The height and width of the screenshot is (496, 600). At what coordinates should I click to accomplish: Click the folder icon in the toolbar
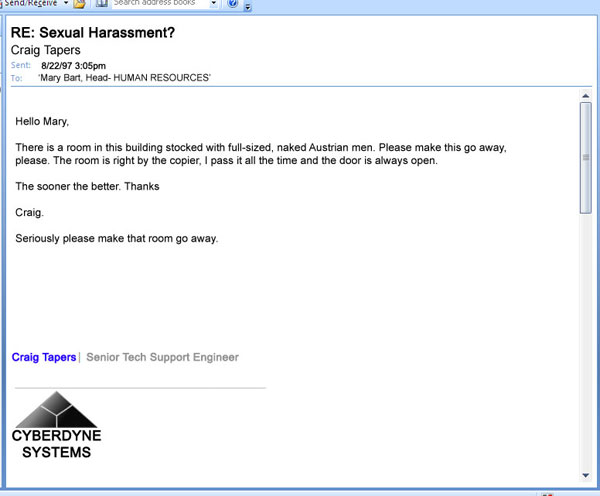(80, 4)
